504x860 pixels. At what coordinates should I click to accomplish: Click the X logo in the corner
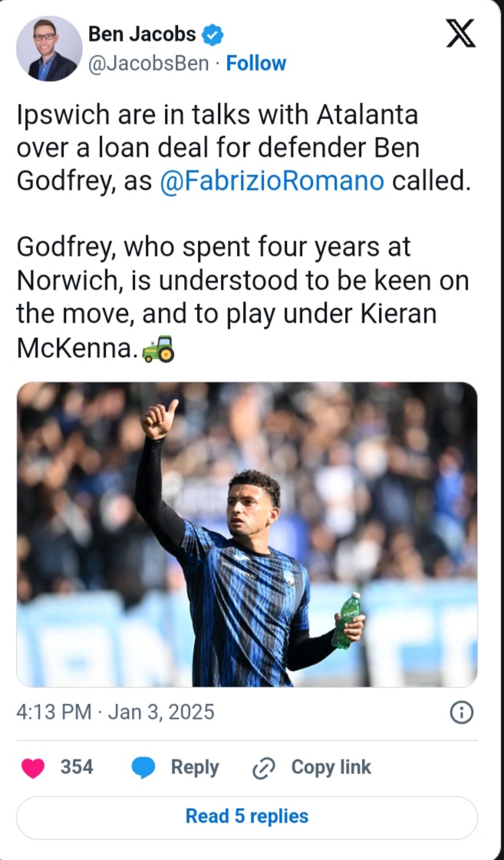pyautogui.click(x=460, y=35)
